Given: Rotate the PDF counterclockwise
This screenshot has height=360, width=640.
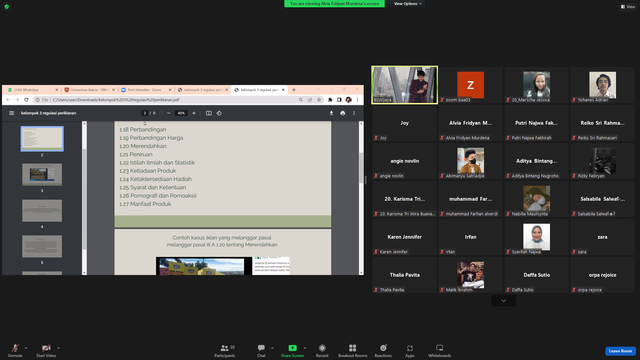Looking at the screenshot, I should point(219,113).
